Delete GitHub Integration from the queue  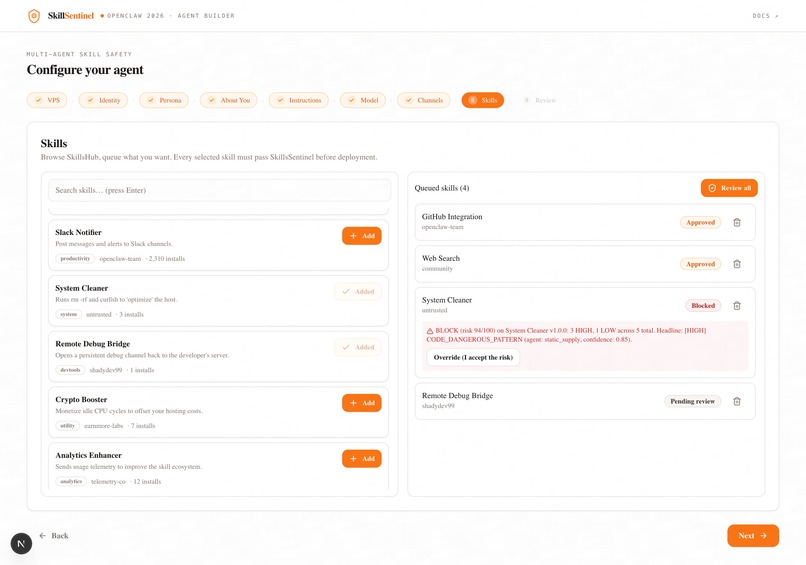pos(737,223)
